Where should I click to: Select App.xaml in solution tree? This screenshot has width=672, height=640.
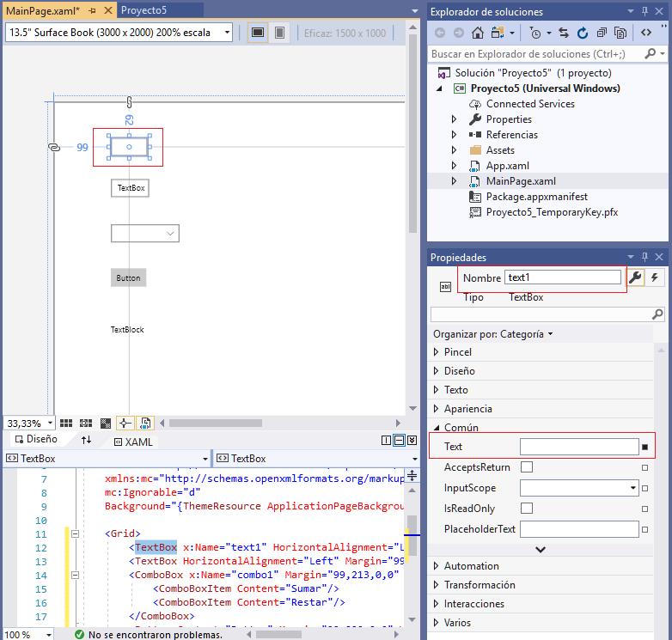[507, 166]
